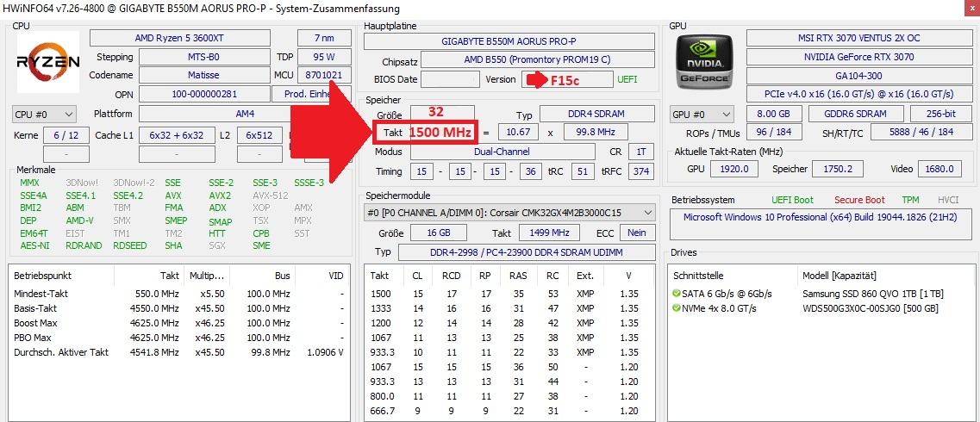Click the HVCI status label
The height and width of the screenshot is (422, 980).
pos(948,201)
